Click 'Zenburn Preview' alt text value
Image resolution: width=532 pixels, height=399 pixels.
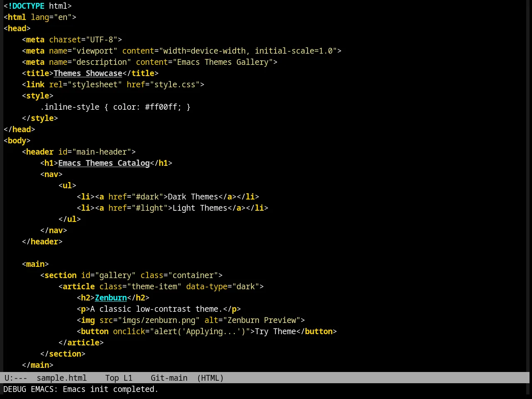click(262, 320)
